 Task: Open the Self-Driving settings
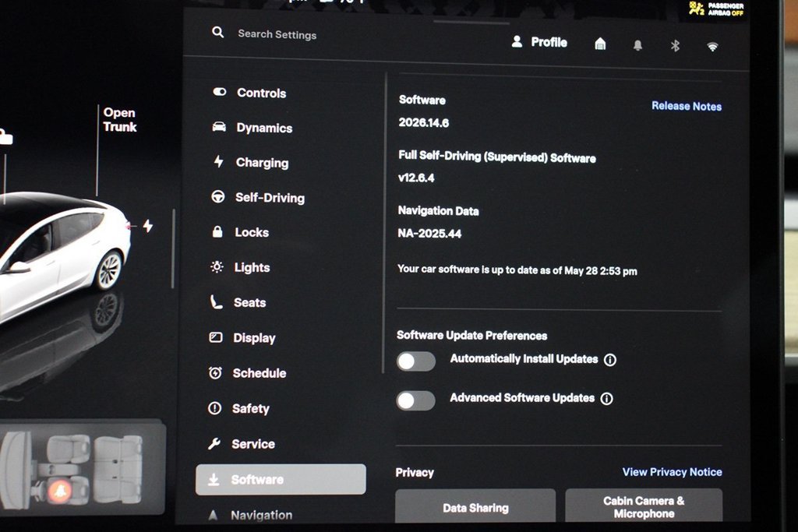pyautogui.click(x=258, y=197)
